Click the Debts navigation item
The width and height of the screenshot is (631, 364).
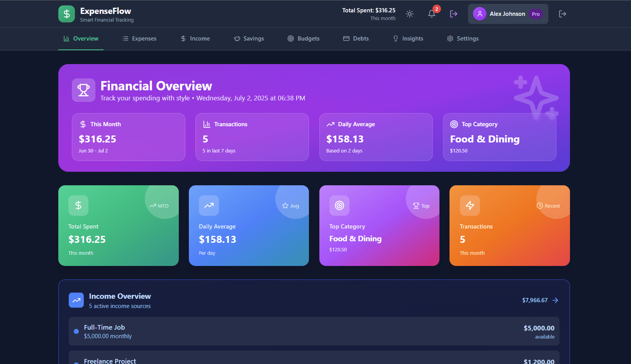click(356, 39)
